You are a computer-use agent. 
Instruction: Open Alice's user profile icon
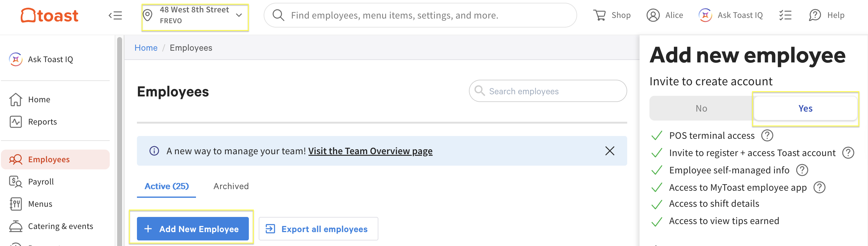tap(653, 15)
